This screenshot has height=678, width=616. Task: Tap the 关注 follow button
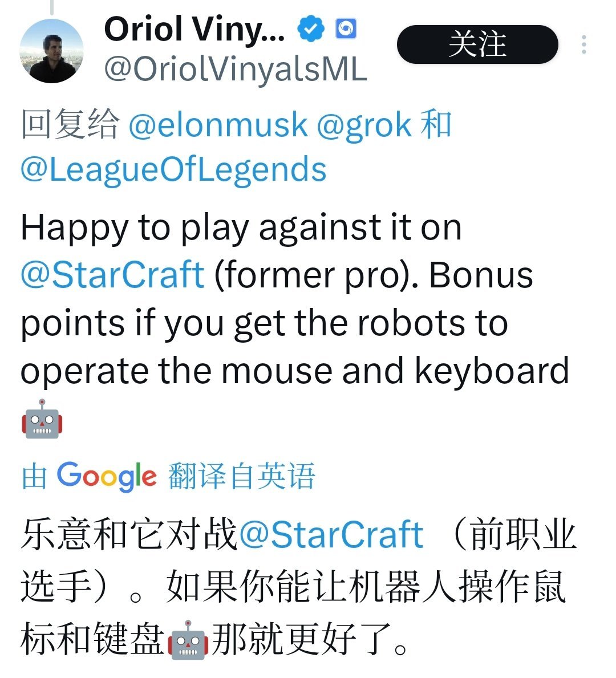click(477, 44)
